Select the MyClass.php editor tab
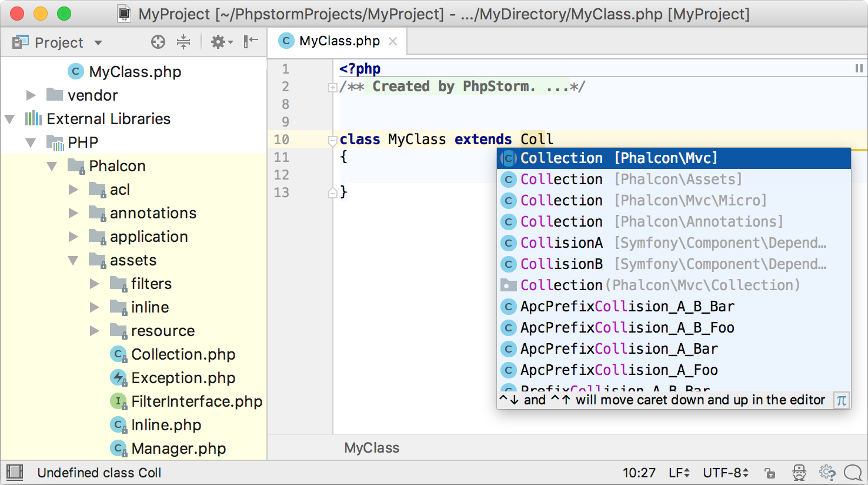Screen dimensions: 868x485 pos(337,41)
